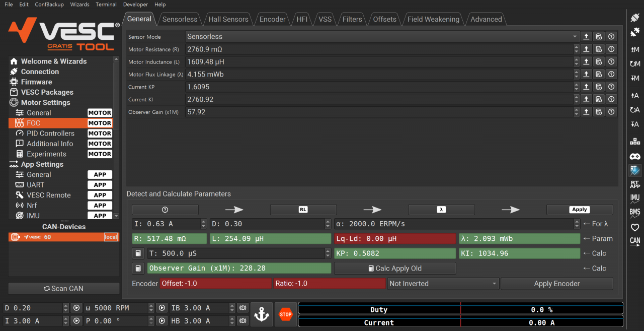Click the Scan CAN button
Viewport: 644px width, 331px height.
click(x=64, y=289)
